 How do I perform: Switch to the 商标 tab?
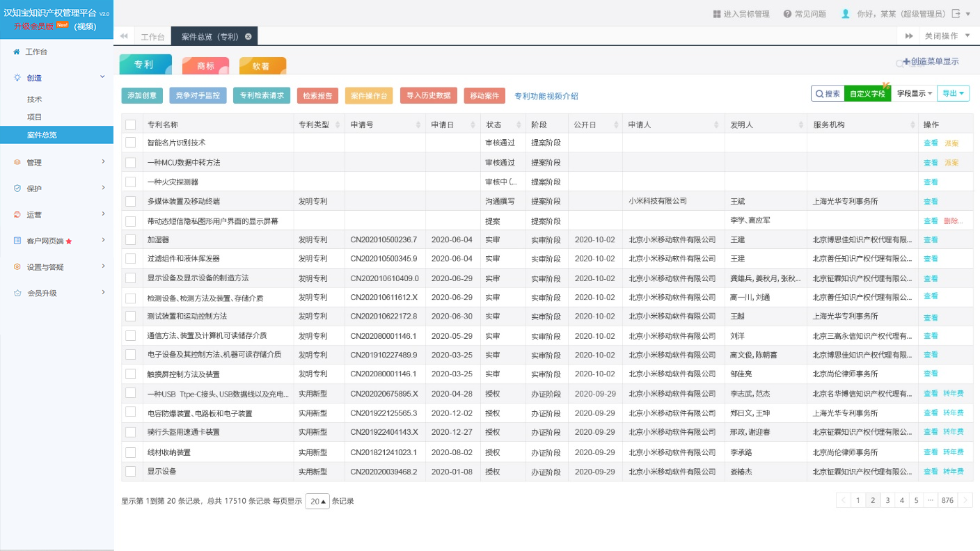[205, 66]
